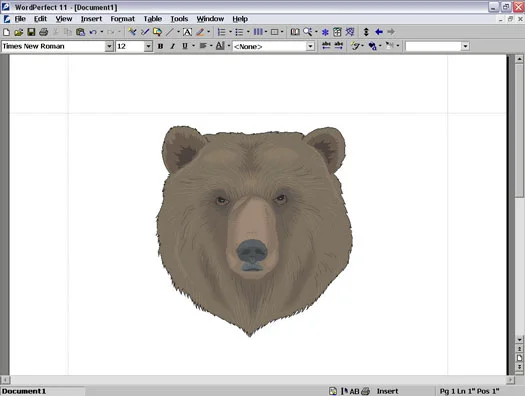Click the New blank document icon
Screen dimensions: 525x396
[6, 32]
